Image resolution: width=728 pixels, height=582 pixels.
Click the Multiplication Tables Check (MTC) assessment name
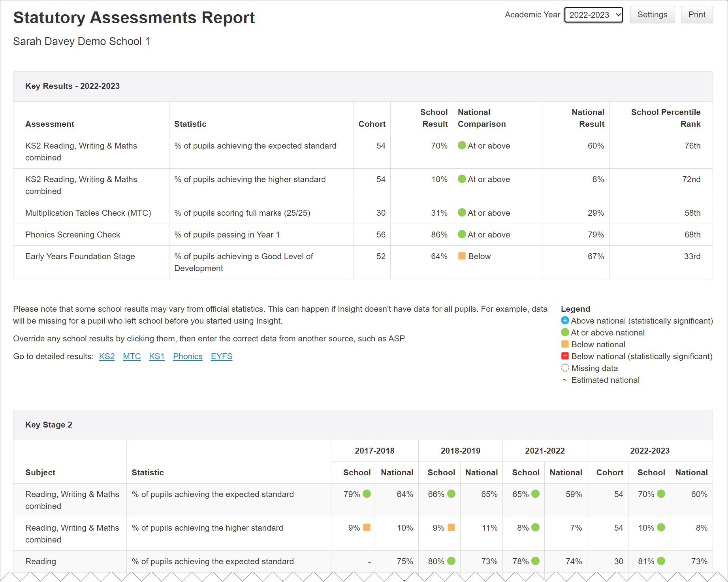[88, 213]
